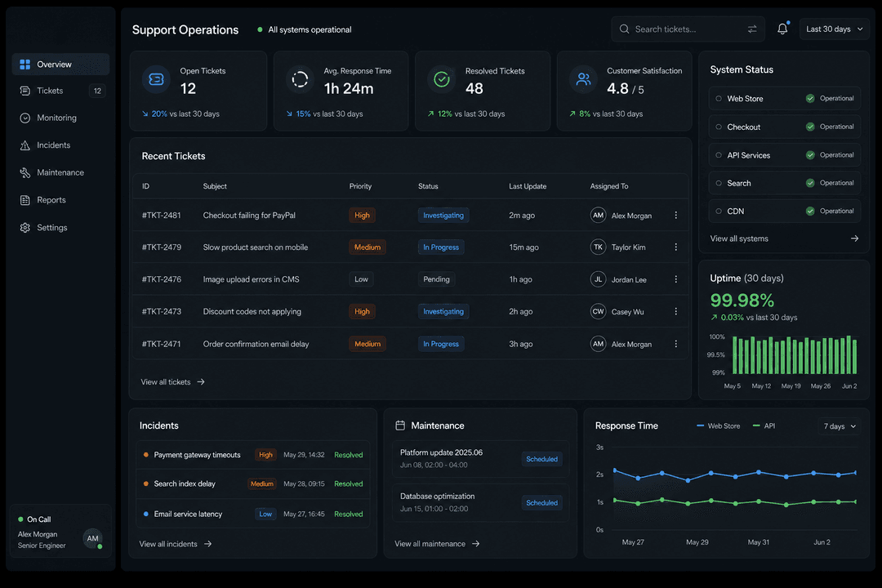
Task: Open the kebab menu for ticket #TKT-2481
Action: click(x=675, y=216)
